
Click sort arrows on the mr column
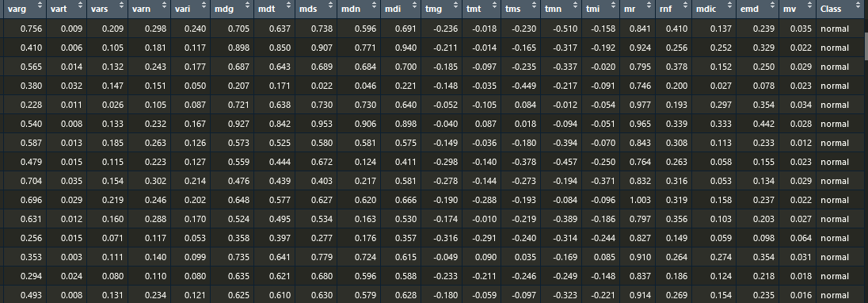(649, 5)
